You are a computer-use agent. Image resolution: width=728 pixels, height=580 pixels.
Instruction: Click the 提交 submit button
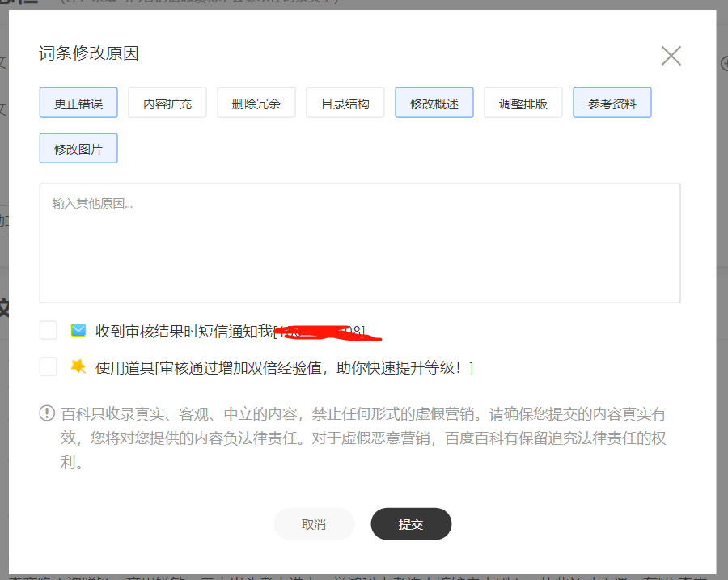(411, 523)
